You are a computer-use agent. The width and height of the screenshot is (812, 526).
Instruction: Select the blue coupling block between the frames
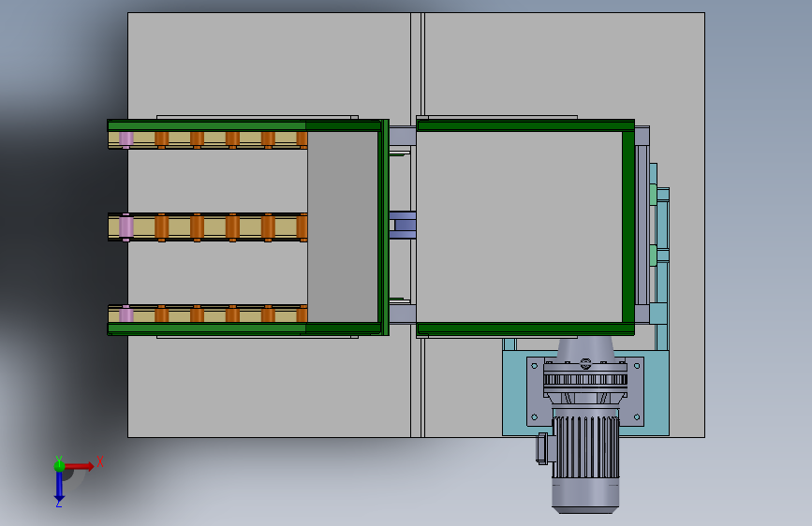tap(403, 225)
